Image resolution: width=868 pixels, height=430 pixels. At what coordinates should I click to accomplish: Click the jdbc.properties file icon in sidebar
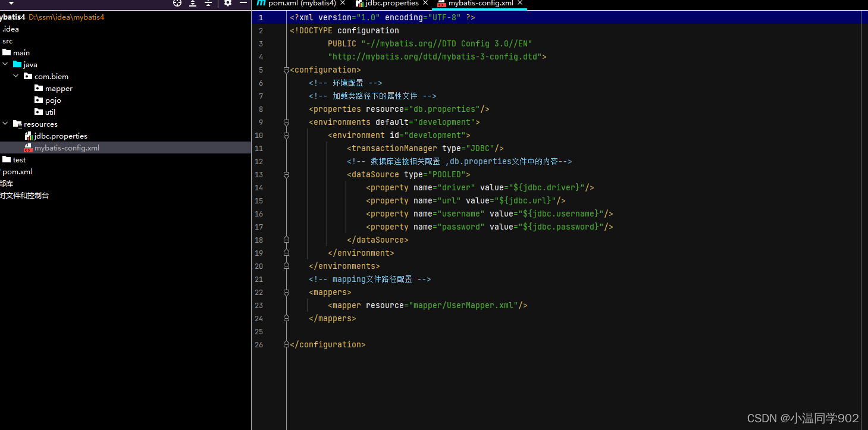29,136
